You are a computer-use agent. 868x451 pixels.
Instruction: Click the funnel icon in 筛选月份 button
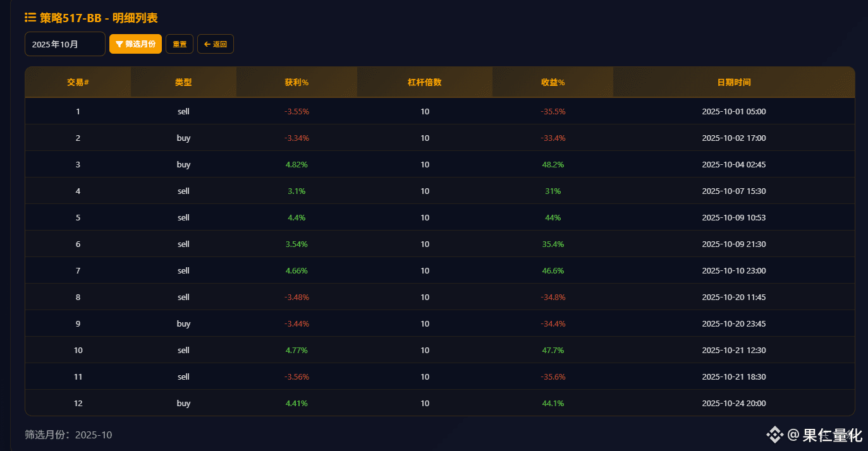119,44
